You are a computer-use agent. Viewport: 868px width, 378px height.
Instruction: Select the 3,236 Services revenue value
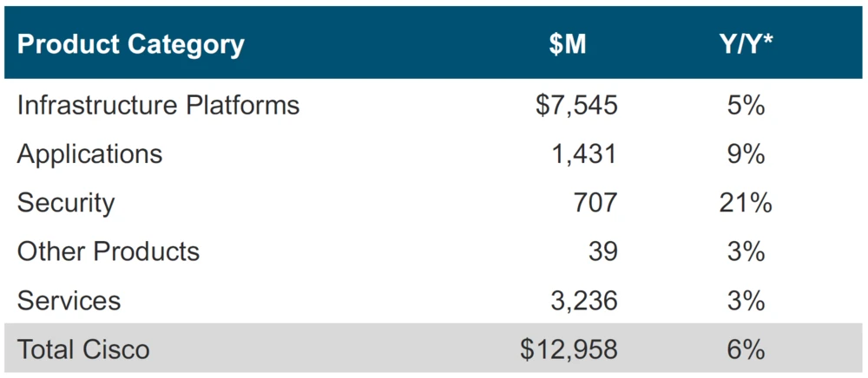583,301
